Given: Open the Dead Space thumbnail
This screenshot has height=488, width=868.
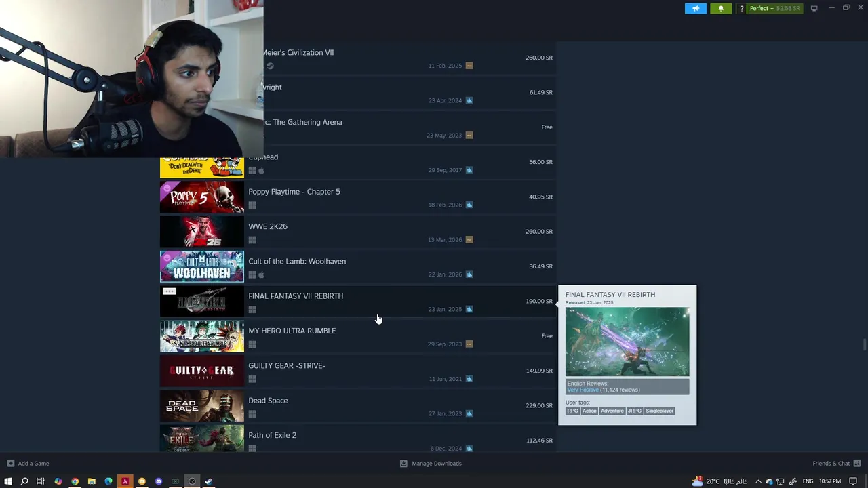Looking at the screenshot, I should 201,406.
